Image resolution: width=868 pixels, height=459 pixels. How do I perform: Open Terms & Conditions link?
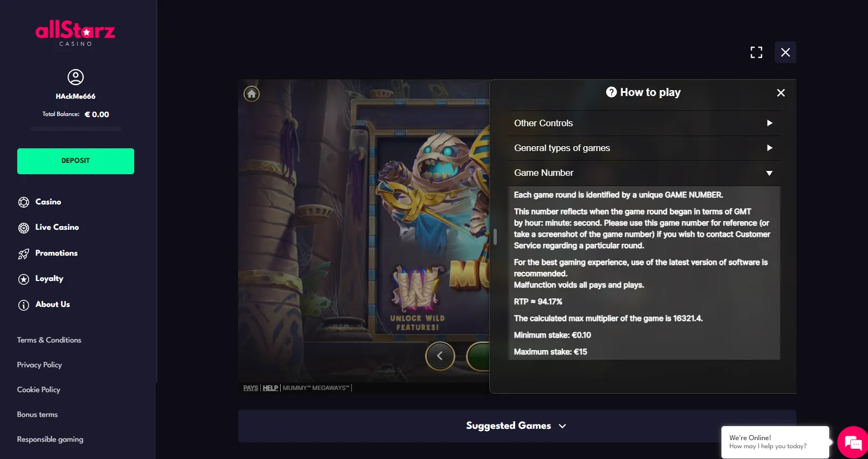point(49,340)
